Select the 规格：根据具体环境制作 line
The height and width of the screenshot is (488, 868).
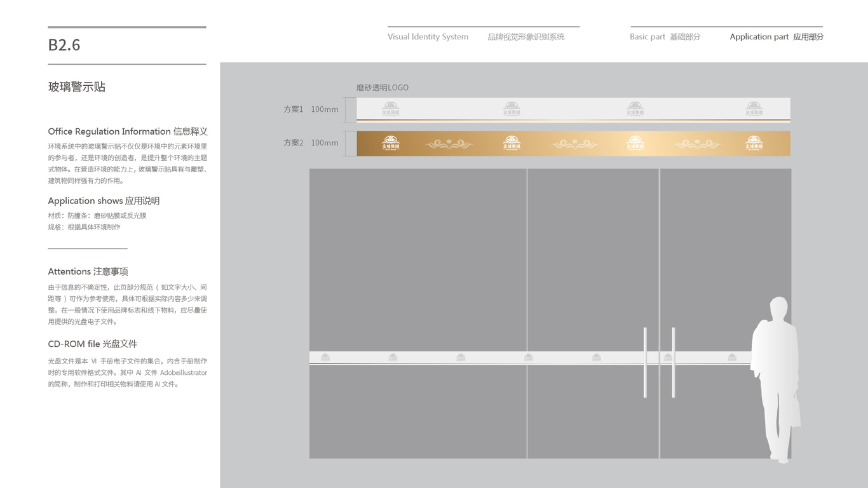coord(84,227)
